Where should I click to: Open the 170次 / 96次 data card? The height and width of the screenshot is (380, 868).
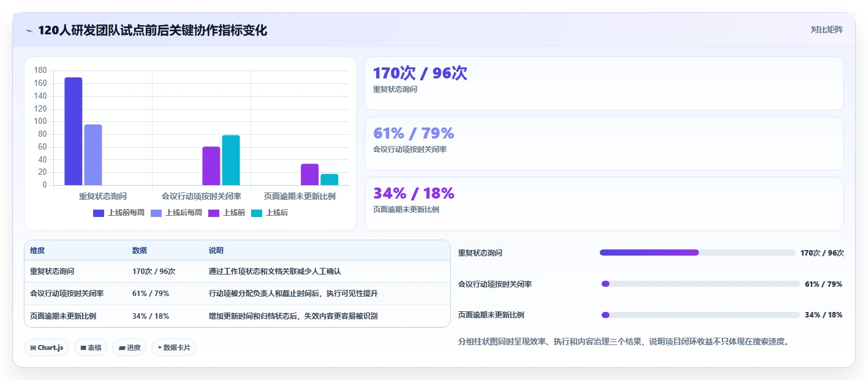(604, 83)
